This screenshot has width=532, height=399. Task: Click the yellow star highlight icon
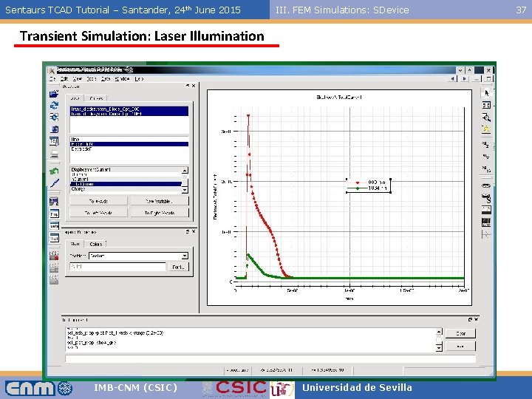pos(486,129)
